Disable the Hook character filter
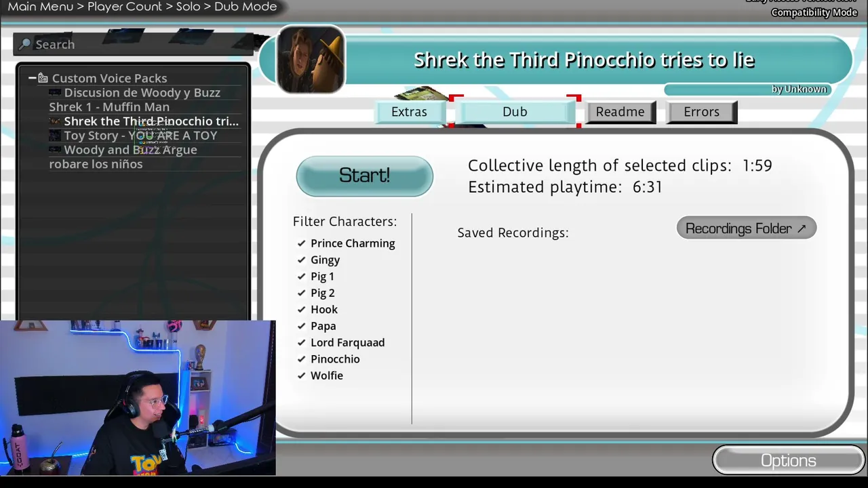 click(302, 309)
